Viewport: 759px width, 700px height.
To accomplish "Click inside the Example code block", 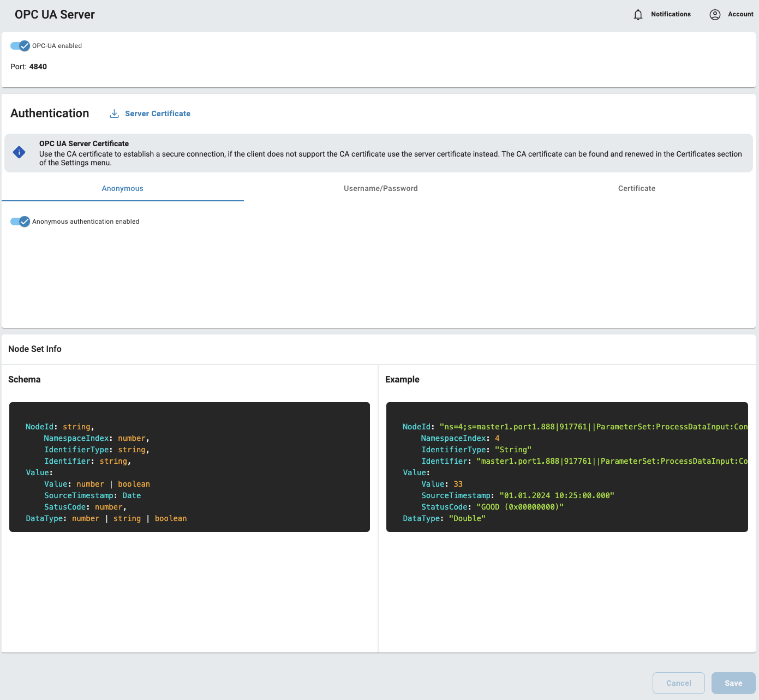I will 566,467.
